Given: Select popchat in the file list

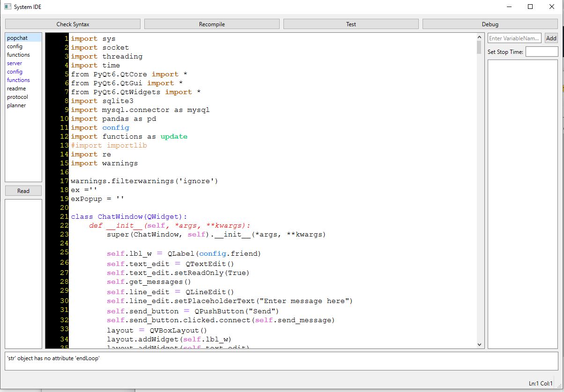Looking at the screenshot, I should coord(23,38).
